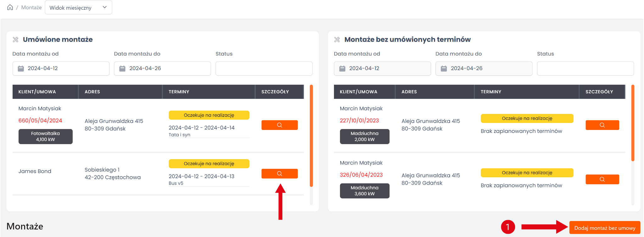644x237 pixels.
Task: Click scrollbar of Umówione montaże table
Action: (311, 136)
